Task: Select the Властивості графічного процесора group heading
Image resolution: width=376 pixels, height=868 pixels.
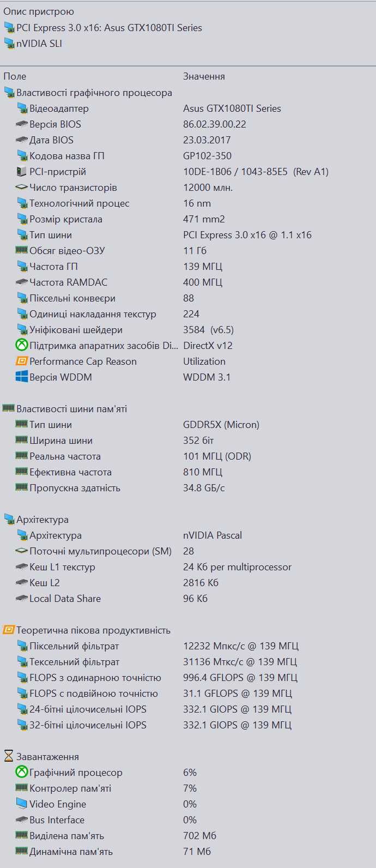Action: click(x=94, y=93)
